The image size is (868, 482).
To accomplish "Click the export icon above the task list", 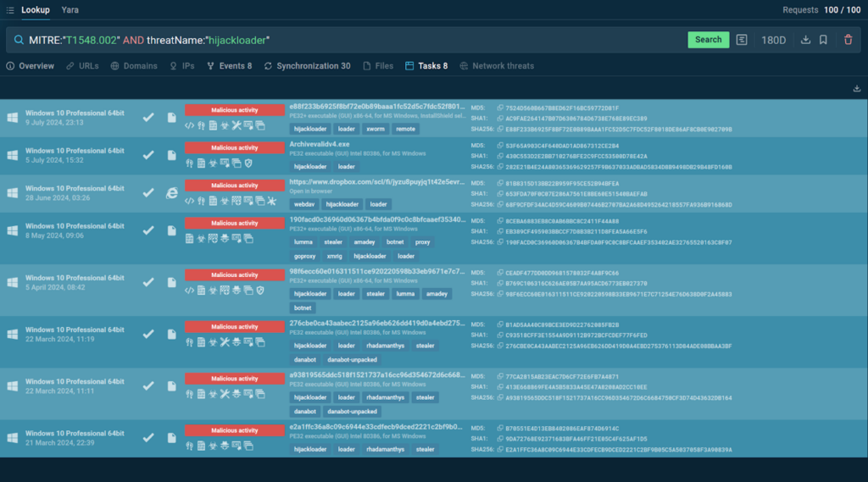I will [x=857, y=88].
